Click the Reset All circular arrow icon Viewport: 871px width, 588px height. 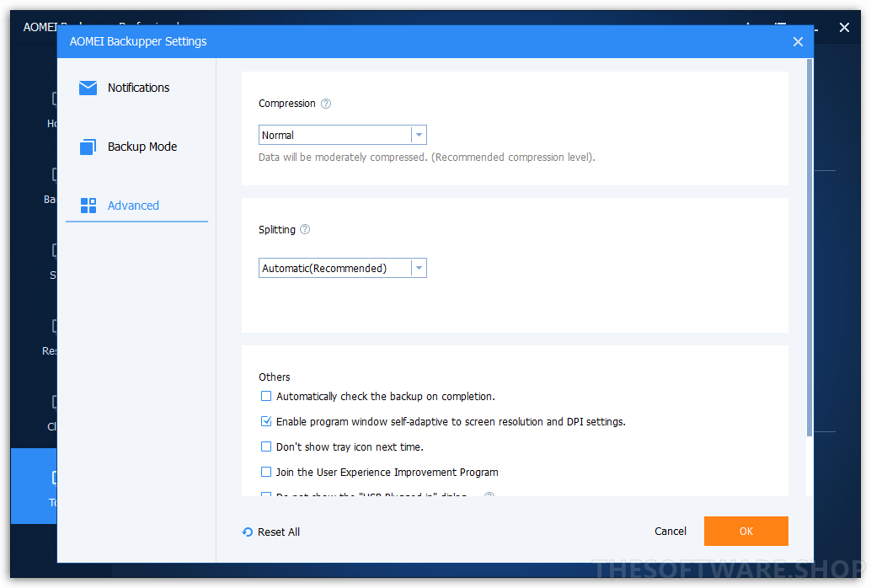tap(248, 532)
